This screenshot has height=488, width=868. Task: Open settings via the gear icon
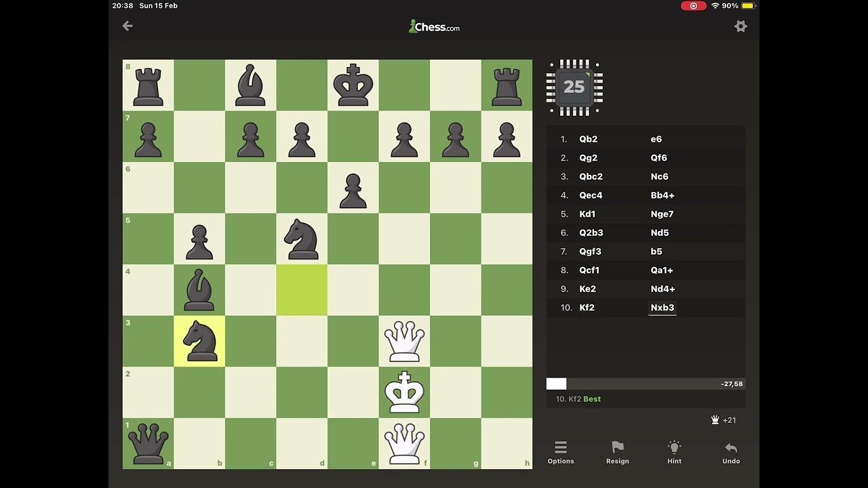(741, 26)
